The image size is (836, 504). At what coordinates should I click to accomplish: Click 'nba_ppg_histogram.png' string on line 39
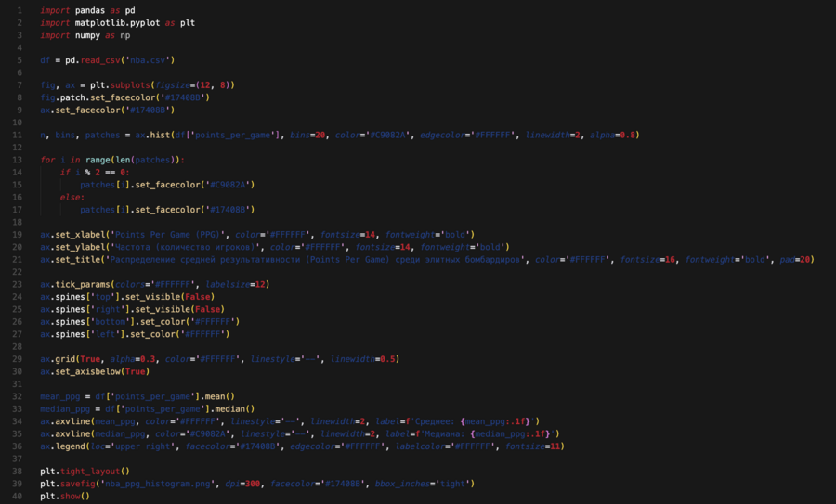(160, 484)
